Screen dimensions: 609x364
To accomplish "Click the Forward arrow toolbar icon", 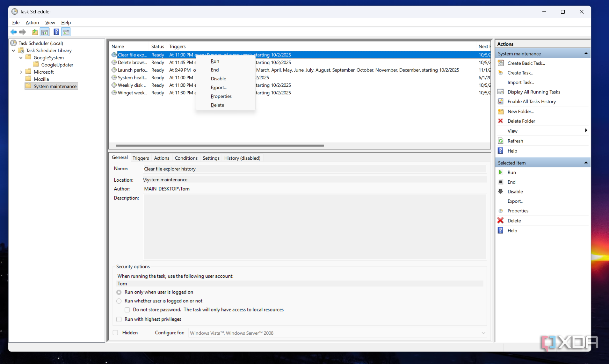I will (x=22, y=32).
